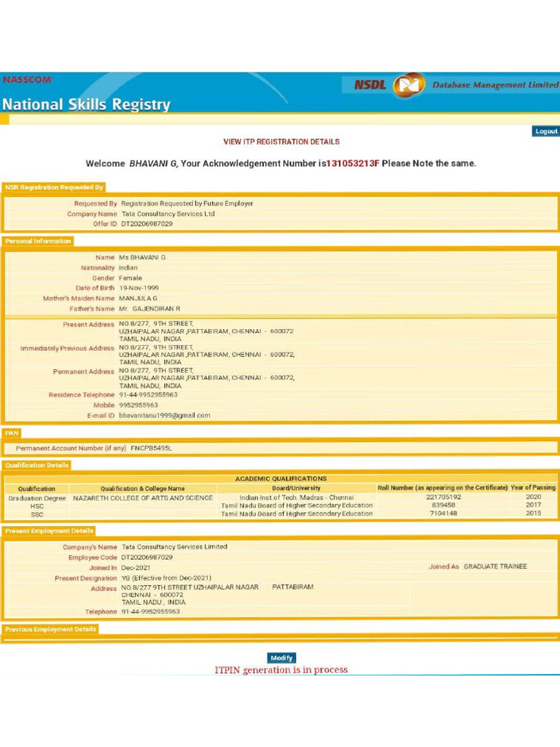
Task: Click the Employee Code value DT20206987029
Action: point(147,557)
